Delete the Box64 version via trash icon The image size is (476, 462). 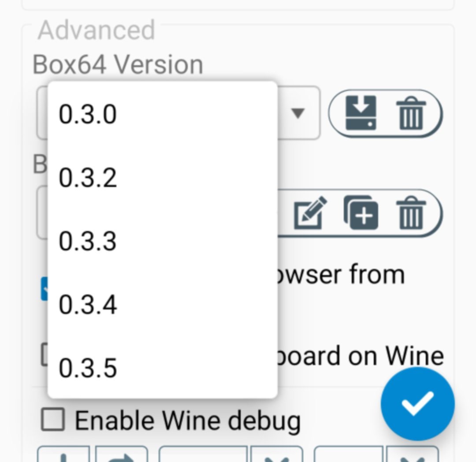pyautogui.click(x=411, y=114)
